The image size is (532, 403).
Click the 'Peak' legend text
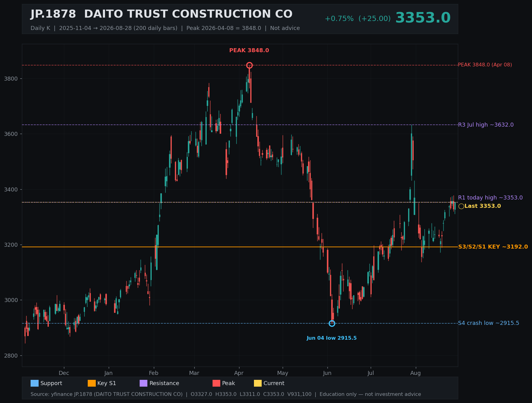(229, 383)
